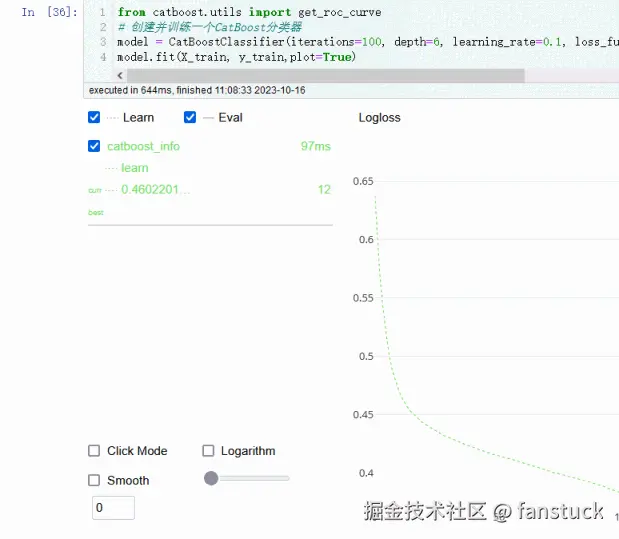
Task: Click the 0.55 y-axis label
Action: [363, 298]
